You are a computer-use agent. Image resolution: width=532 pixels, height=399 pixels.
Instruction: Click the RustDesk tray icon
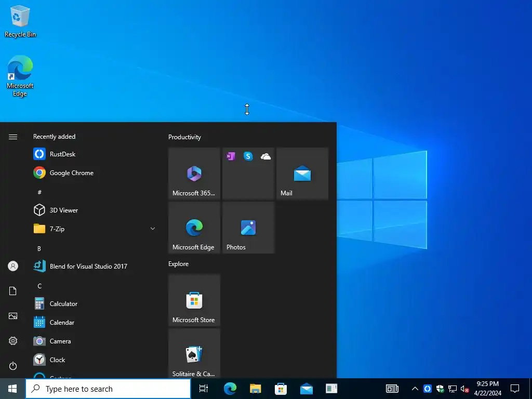click(428, 389)
